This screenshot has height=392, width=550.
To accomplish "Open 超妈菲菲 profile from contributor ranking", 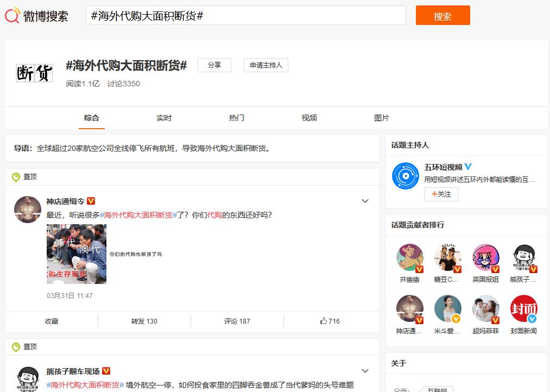I will [485, 308].
